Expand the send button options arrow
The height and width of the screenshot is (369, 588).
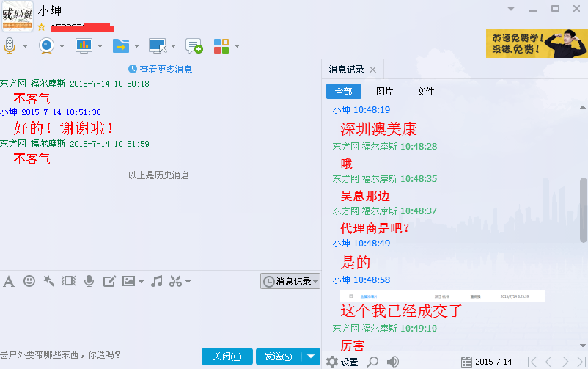click(312, 357)
